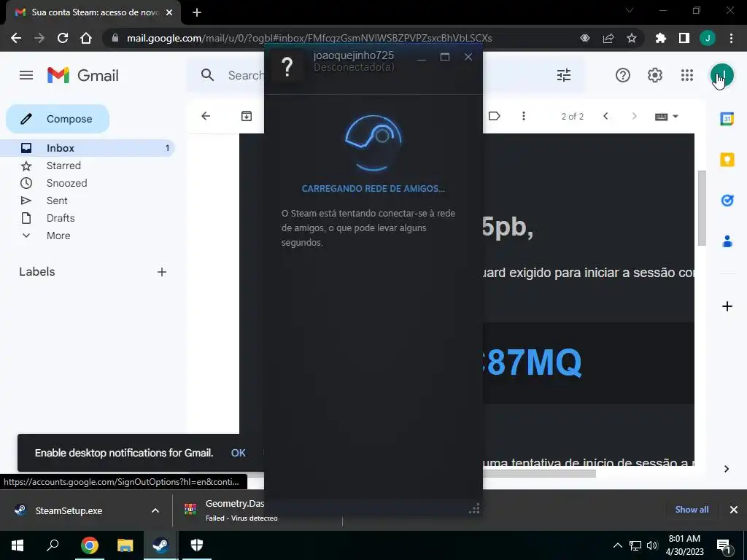The image size is (747, 560).
Task: Click SteamSetup.exe download item
Action: pos(69,510)
